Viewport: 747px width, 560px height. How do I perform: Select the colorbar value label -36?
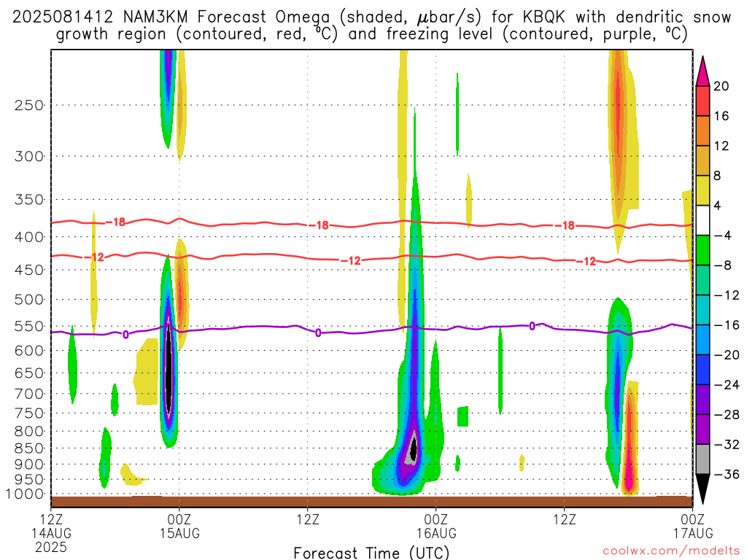point(727,474)
